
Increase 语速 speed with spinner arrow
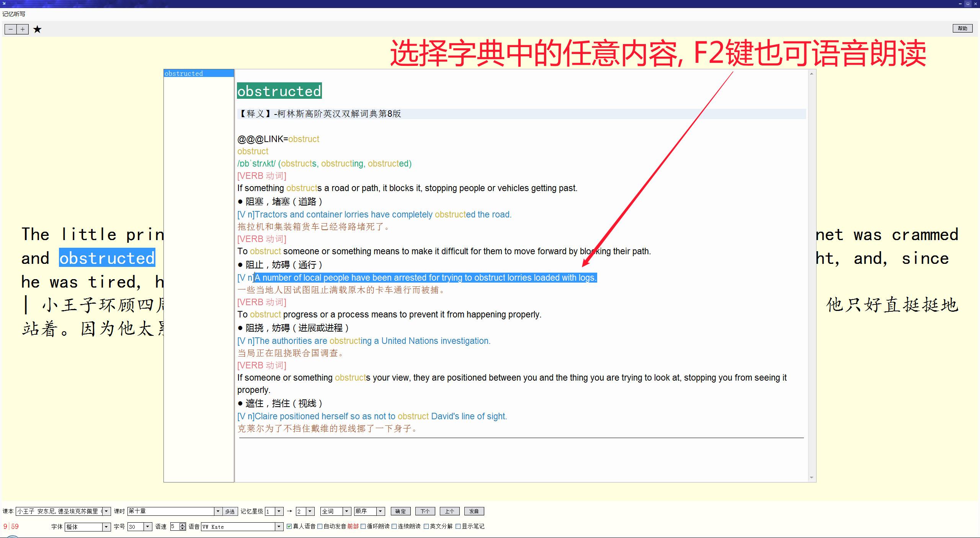click(x=183, y=525)
